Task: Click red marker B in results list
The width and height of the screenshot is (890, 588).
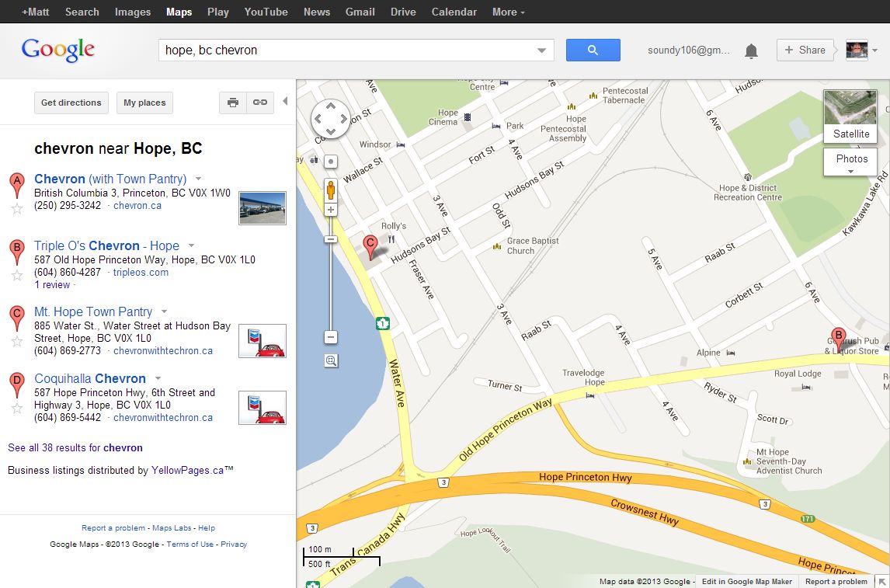Action: (17, 252)
